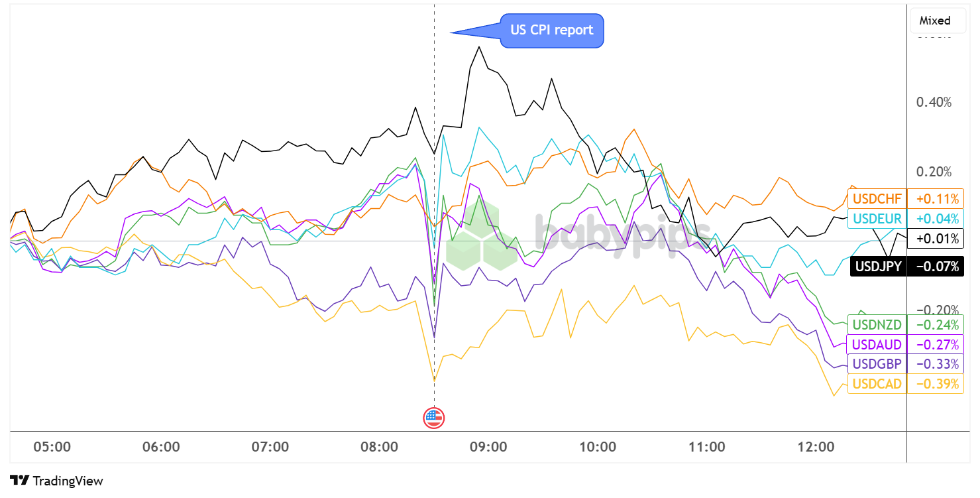Click the US CPI report callout
980x498 pixels.
[x=551, y=31]
